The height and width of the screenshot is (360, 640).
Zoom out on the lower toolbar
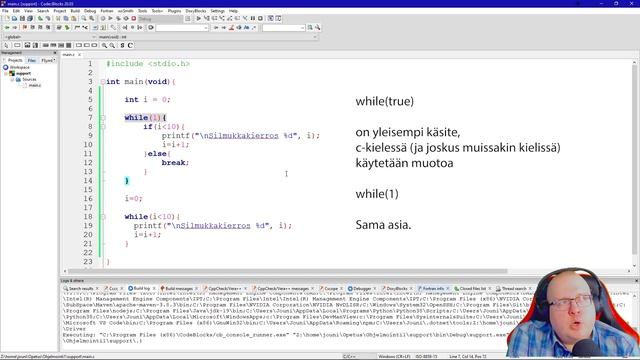click(x=112, y=45)
